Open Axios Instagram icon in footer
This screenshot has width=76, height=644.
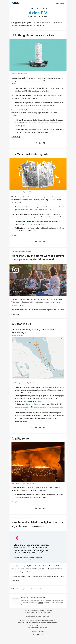[x=42, y=634]
